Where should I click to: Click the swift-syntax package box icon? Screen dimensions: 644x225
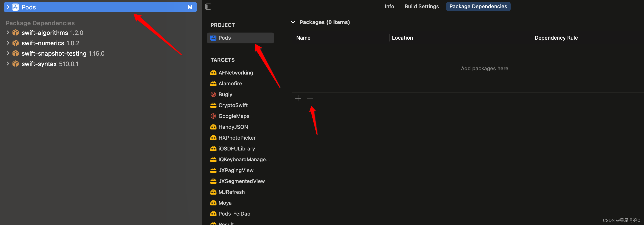pyautogui.click(x=16, y=64)
